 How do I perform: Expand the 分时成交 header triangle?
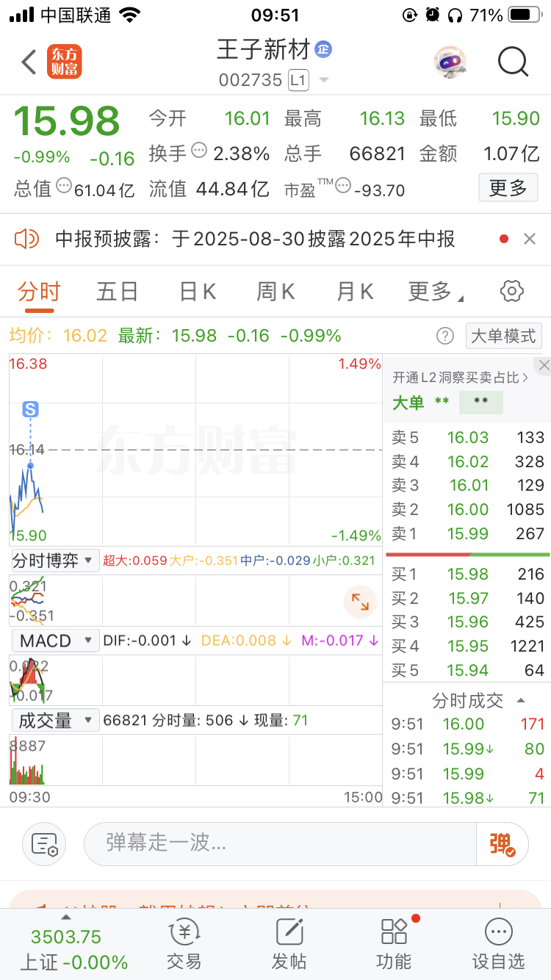[521, 701]
